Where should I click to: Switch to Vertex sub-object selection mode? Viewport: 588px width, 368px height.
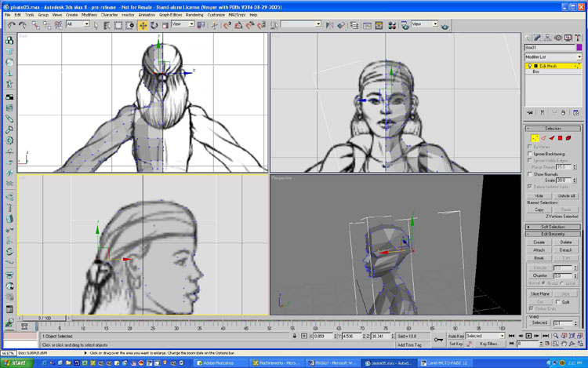(x=533, y=138)
